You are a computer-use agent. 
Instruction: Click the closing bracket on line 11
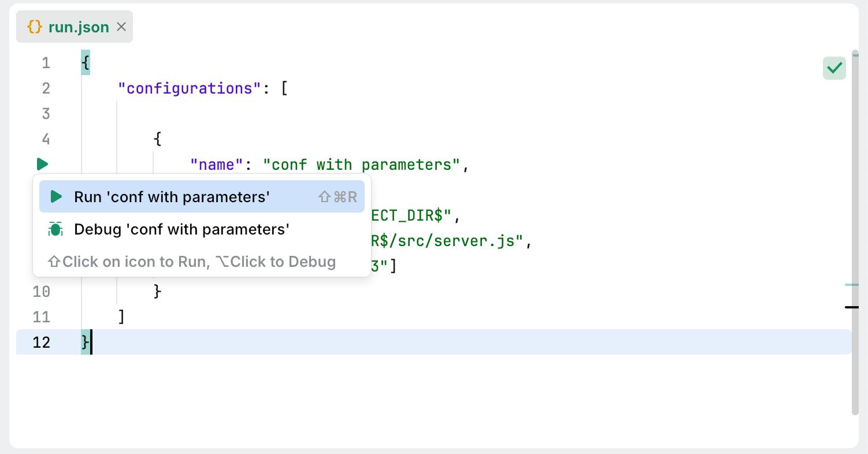(x=121, y=317)
